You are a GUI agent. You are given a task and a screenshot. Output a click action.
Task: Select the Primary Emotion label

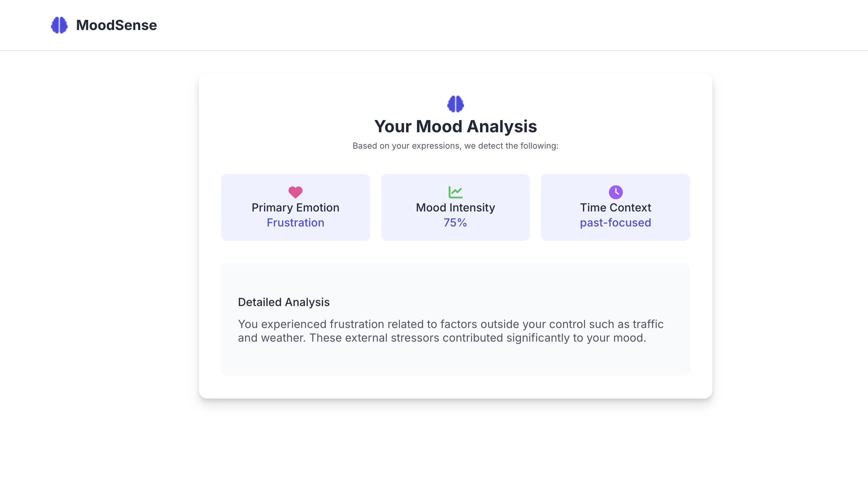pyautogui.click(x=295, y=208)
